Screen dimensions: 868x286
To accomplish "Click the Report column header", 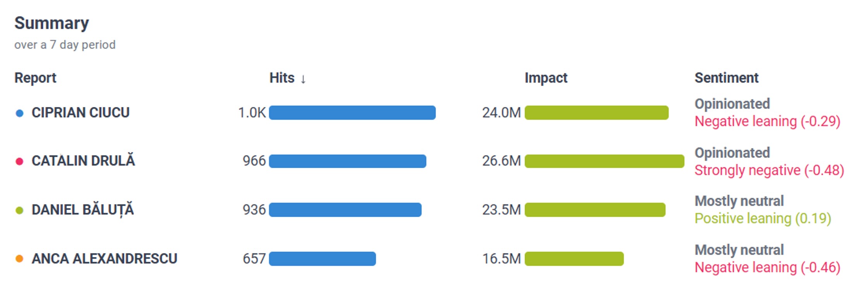I will point(35,78).
